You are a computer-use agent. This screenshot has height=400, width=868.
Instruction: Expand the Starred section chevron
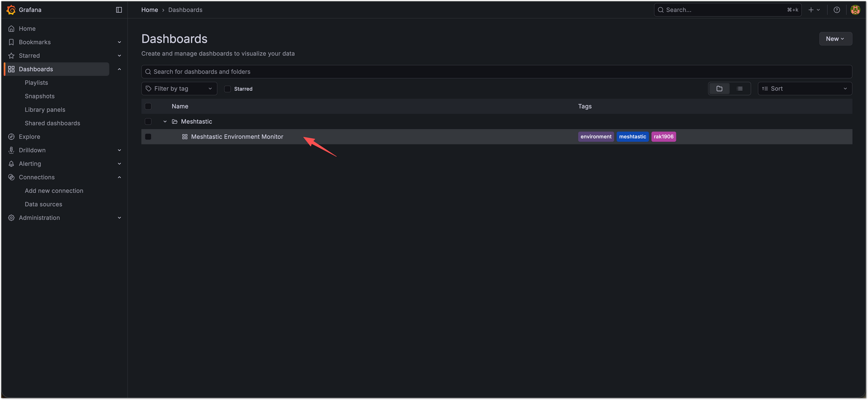click(x=119, y=56)
